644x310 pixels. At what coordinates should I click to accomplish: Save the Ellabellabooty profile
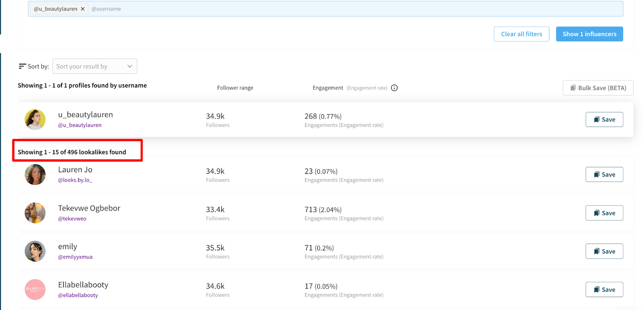point(604,289)
